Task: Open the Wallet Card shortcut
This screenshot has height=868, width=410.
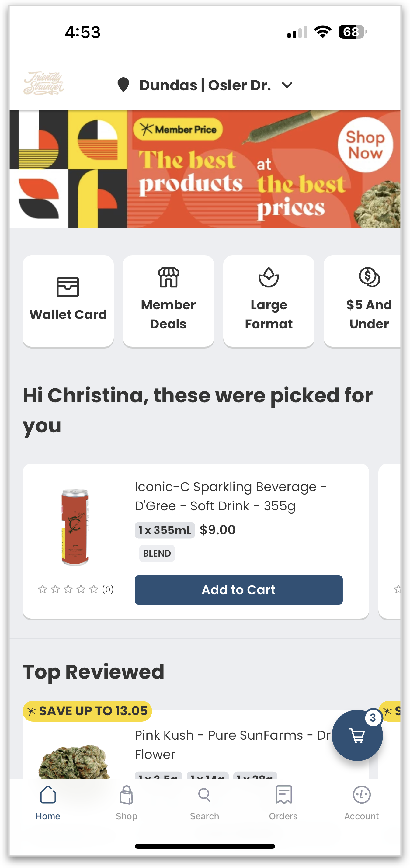Action: (x=68, y=301)
